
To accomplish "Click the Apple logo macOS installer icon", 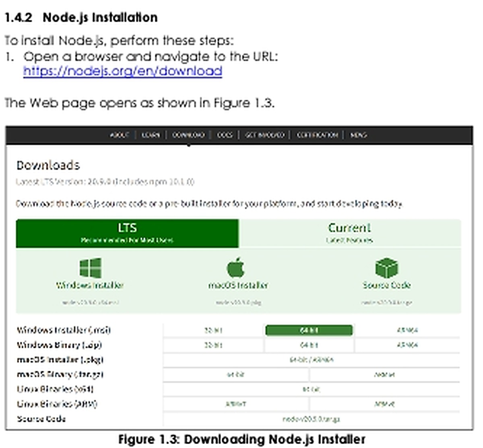I will pos(236,267).
